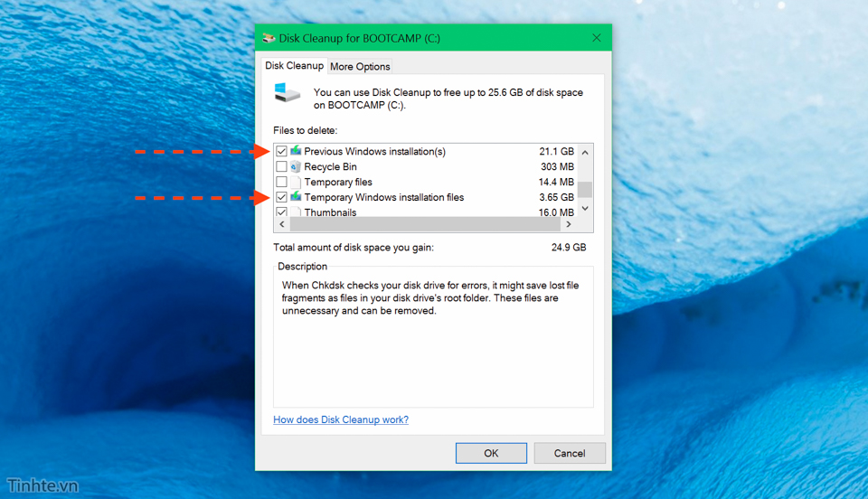Select the Temporary Windows installation files row text
The height and width of the screenshot is (499, 868).
[x=384, y=197]
